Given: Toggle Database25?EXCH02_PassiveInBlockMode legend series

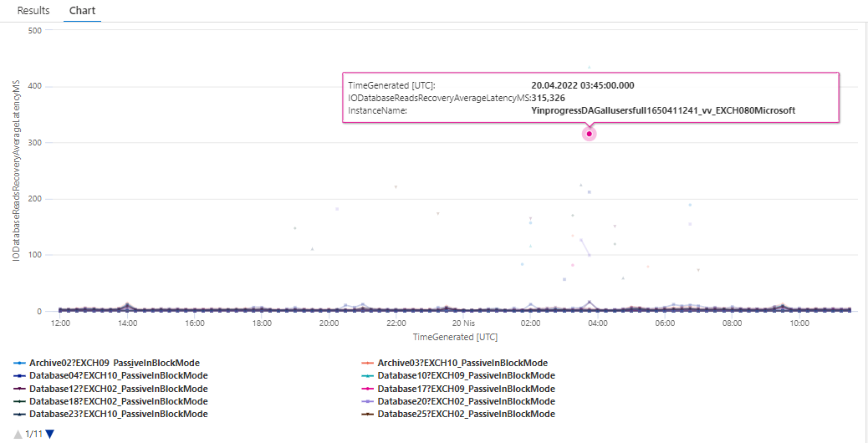Looking at the screenshot, I should (x=457, y=414).
